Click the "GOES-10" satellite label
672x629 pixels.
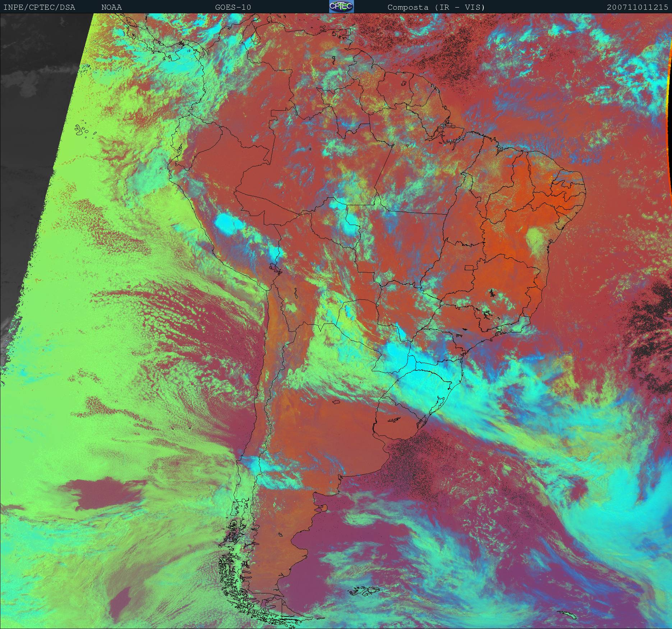(233, 7)
